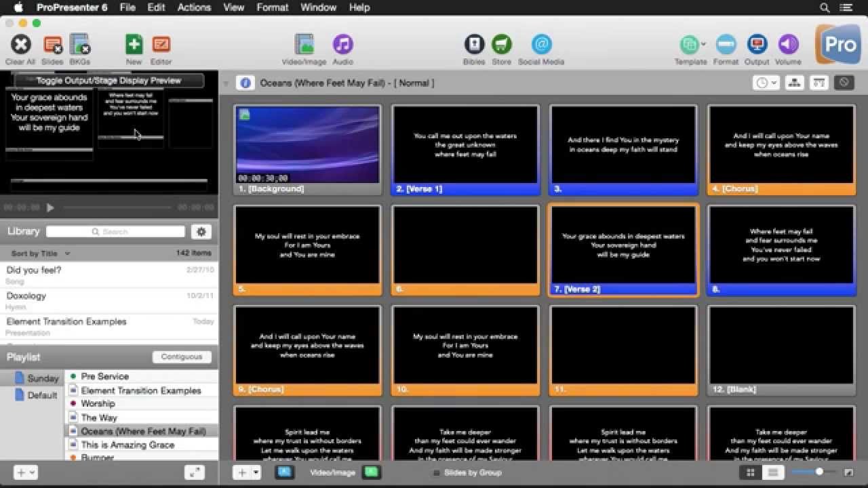Open the Template chooser
The height and width of the screenshot is (488, 868).
(x=690, y=45)
